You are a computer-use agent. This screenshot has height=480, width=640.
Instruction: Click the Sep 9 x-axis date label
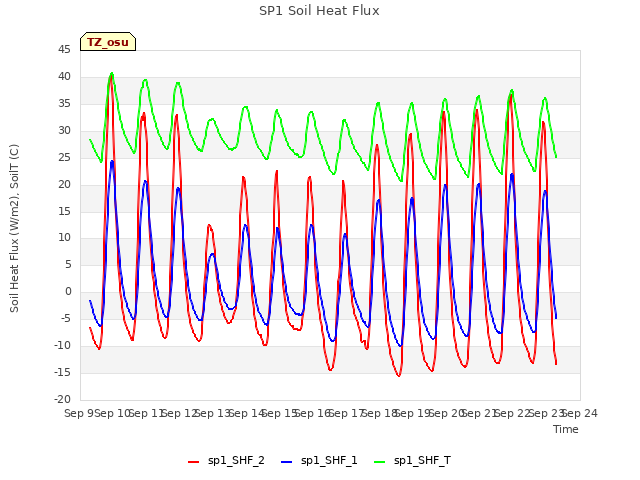point(79,414)
